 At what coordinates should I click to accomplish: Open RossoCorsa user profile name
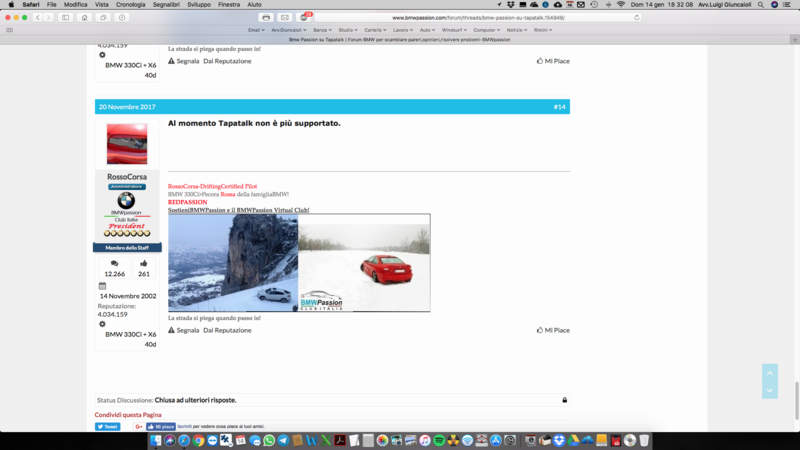(127, 177)
